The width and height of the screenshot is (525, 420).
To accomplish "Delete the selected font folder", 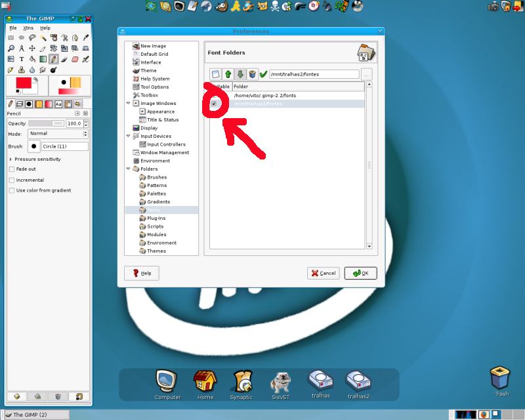I will point(252,74).
